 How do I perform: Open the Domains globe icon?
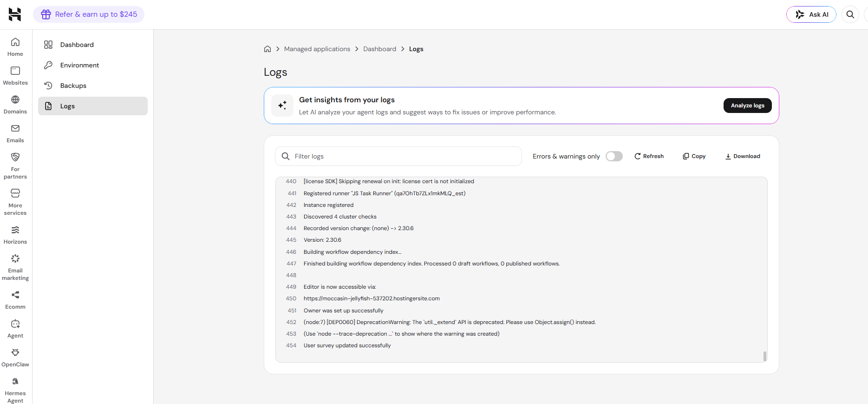point(15,100)
